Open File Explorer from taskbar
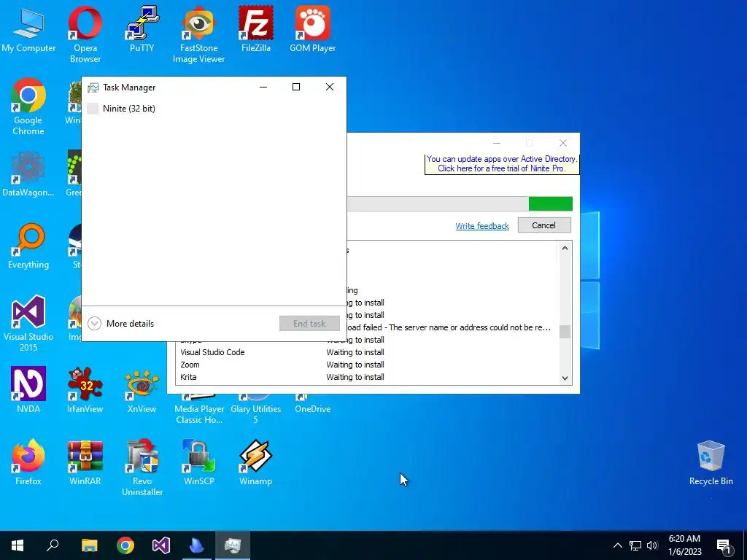 89,545
